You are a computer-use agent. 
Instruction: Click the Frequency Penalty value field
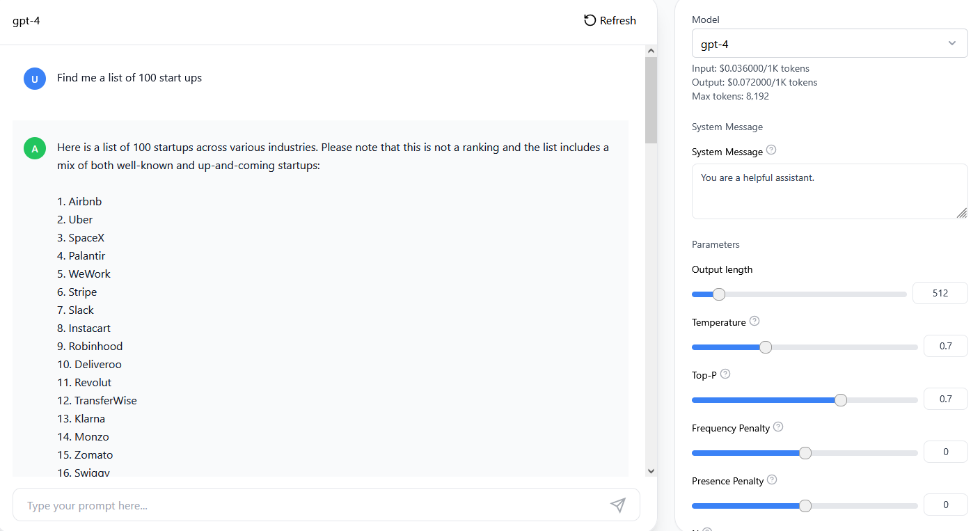coord(945,452)
